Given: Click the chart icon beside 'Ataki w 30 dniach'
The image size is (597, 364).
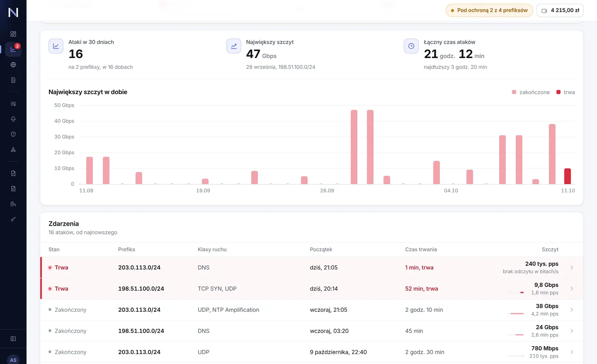Looking at the screenshot, I should pyautogui.click(x=56, y=46).
